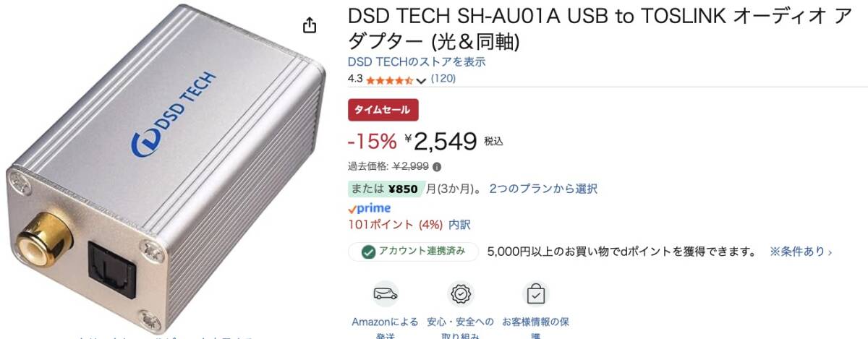This screenshot has width=868, height=339.
Task: Click the red time sale badge
Action: click(383, 110)
